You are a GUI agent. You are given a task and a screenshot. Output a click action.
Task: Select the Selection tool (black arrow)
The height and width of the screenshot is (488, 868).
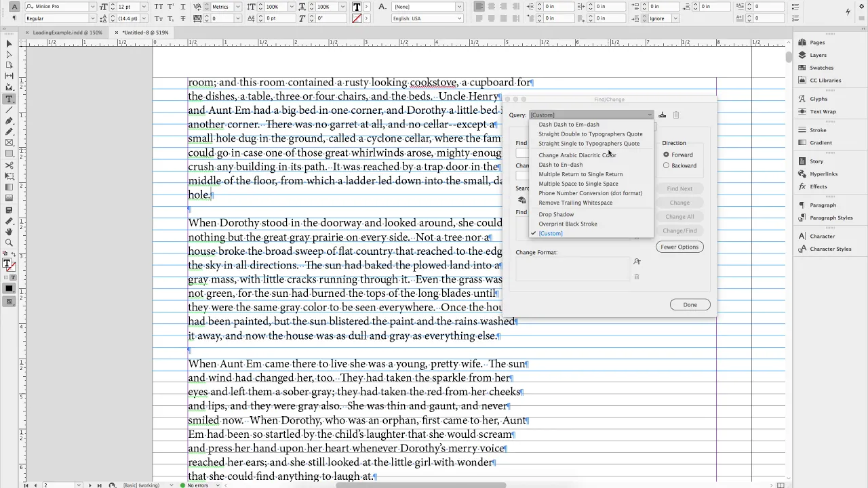9,43
